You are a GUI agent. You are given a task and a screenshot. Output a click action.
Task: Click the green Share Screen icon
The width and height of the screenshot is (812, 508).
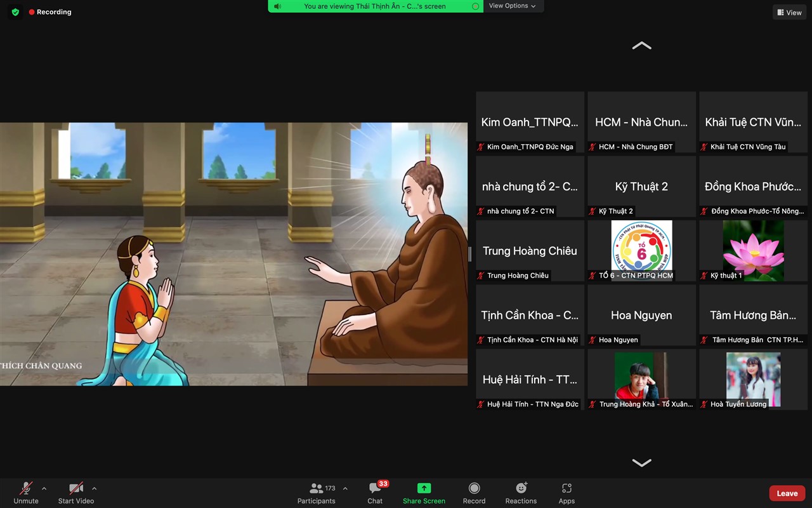[424, 488]
